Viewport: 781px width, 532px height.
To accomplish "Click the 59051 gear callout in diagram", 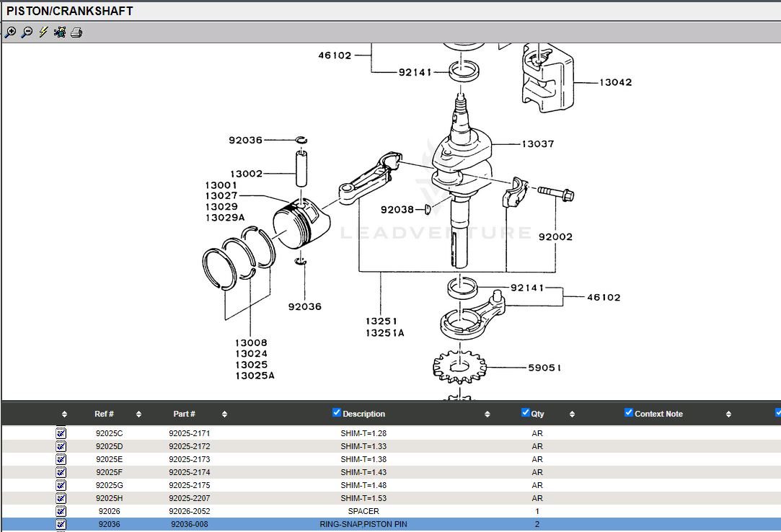I will (544, 368).
